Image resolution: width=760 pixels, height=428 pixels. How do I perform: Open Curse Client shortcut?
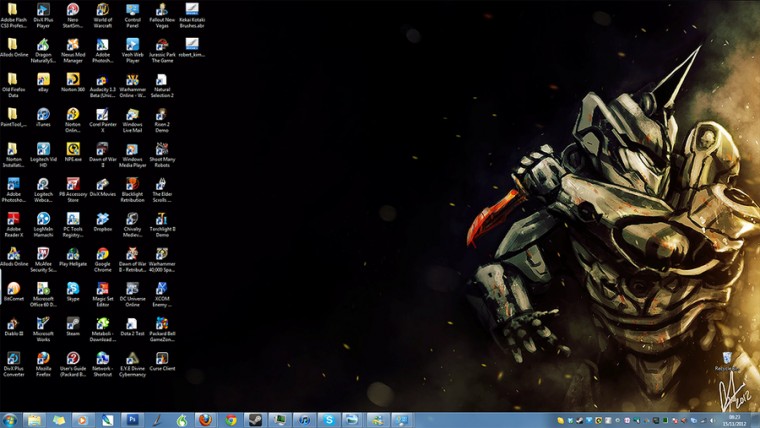tap(162, 362)
